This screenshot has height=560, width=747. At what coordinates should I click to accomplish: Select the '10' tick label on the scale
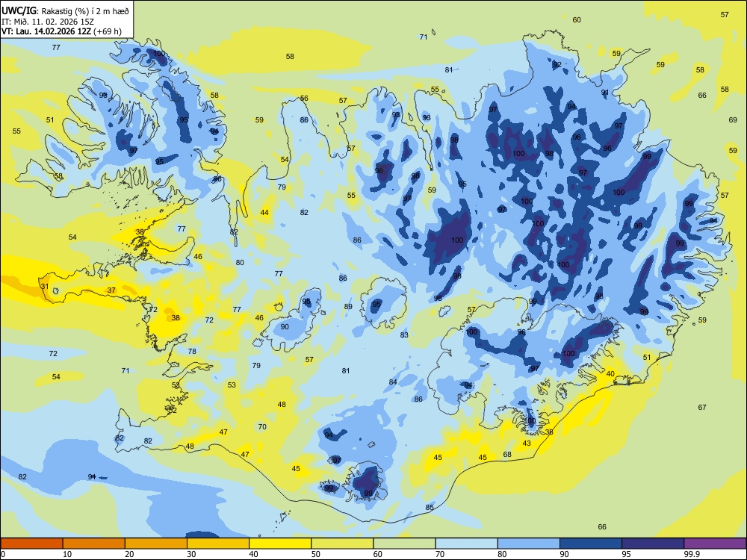coord(67,554)
